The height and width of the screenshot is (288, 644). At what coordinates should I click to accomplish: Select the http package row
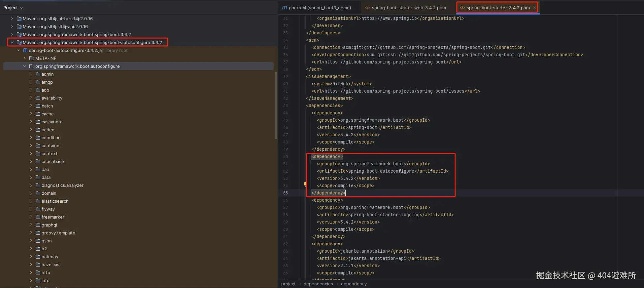[x=139, y=272]
